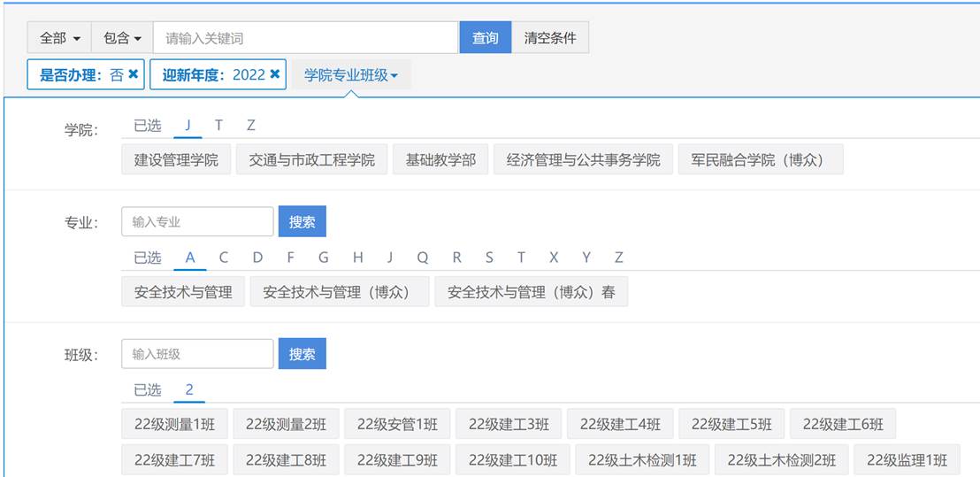This screenshot has width=980, height=477.
Task: Show 已选 selected classes tab
Action: coord(147,389)
